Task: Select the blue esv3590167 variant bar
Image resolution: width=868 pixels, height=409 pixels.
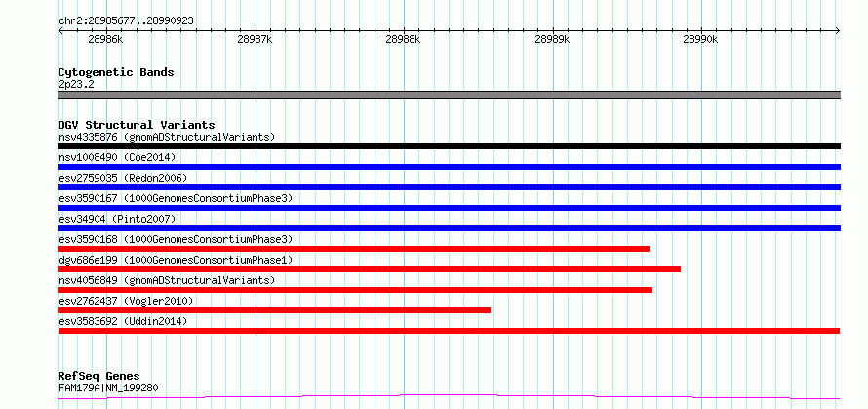Action: pos(449,208)
